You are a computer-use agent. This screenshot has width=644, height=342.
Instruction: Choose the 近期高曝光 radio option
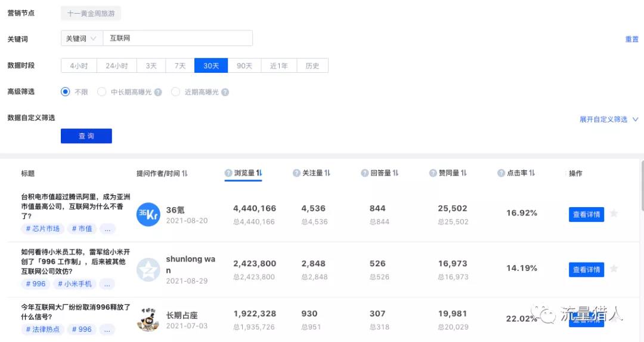(175, 92)
